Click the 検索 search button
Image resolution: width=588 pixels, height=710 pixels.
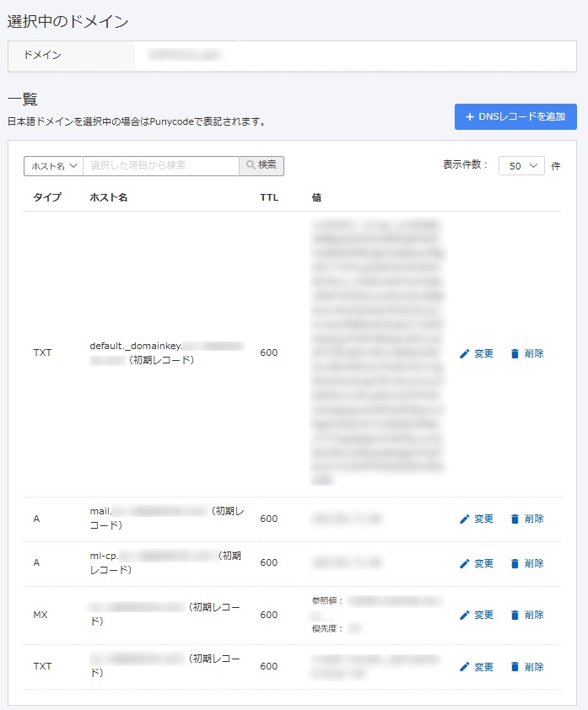(262, 166)
